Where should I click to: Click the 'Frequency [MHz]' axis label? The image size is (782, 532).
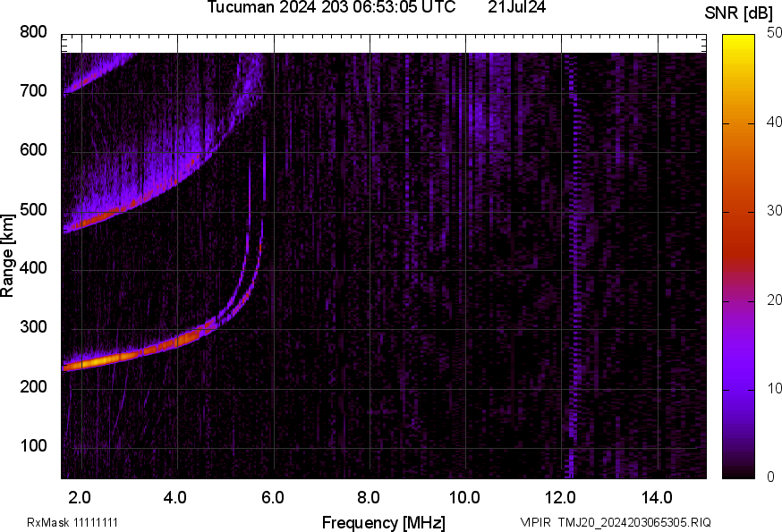click(x=384, y=522)
